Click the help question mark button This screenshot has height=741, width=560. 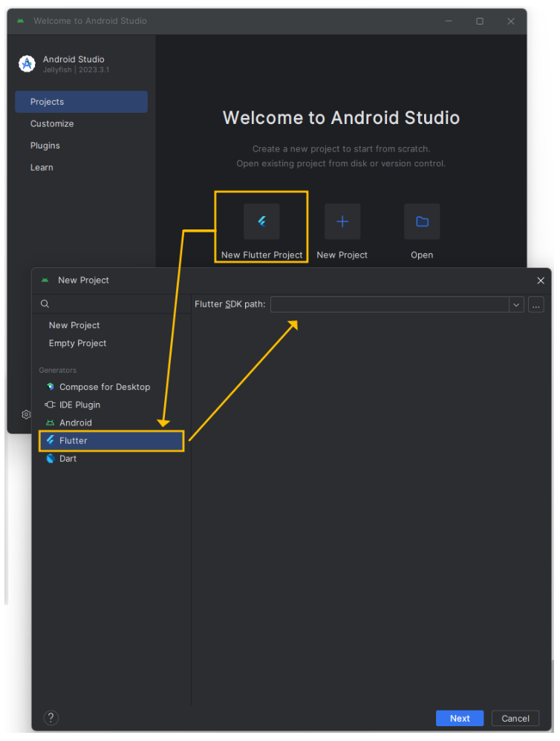[51, 718]
